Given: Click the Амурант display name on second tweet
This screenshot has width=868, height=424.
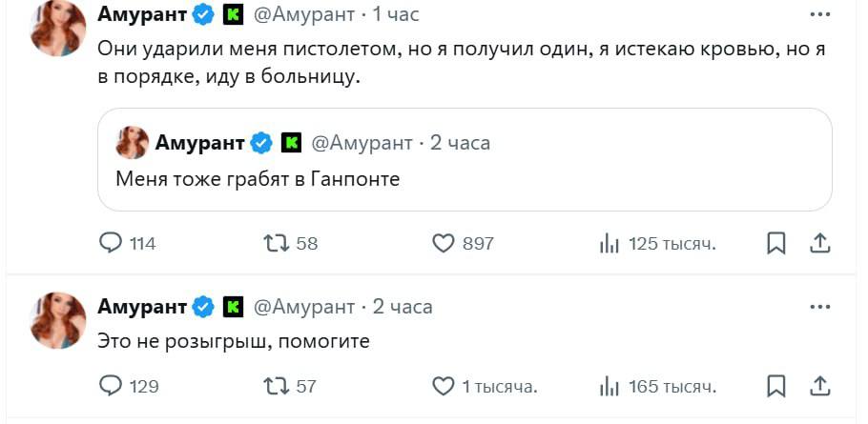Looking at the screenshot, I should tap(141, 307).
